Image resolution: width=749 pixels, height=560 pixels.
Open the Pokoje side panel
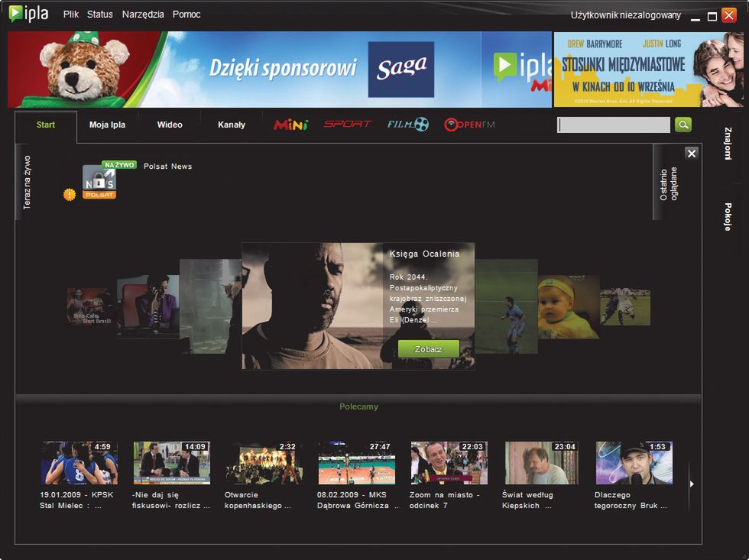[728, 217]
